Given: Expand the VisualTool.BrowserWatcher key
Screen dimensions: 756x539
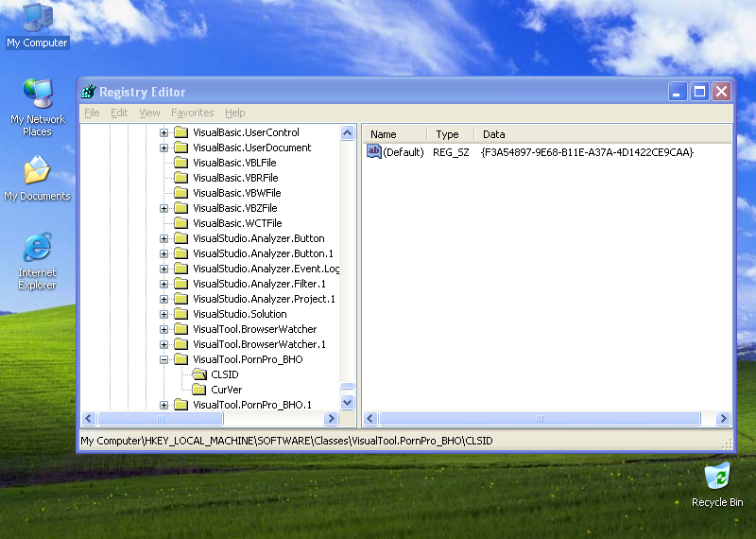Looking at the screenshot, I should coord(163,329).
